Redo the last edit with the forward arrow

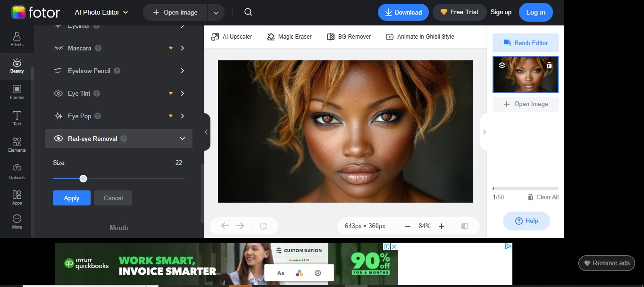click(240, 226)
